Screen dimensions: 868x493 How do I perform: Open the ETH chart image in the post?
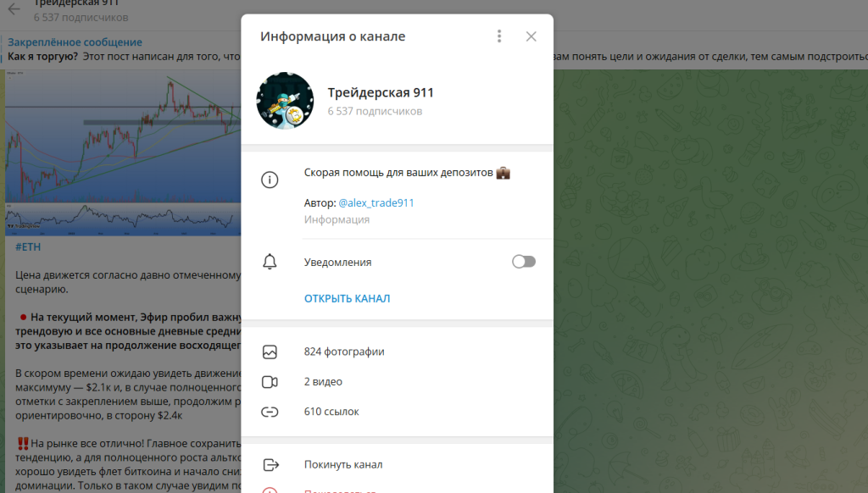(123, 152)
